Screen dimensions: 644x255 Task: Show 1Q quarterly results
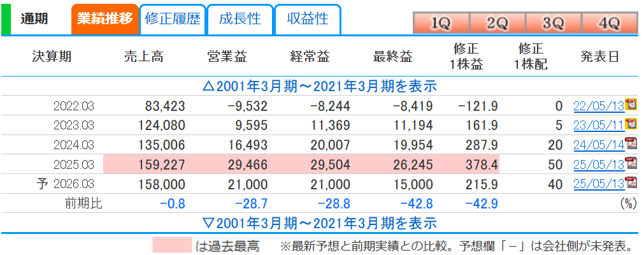(440, 24)
